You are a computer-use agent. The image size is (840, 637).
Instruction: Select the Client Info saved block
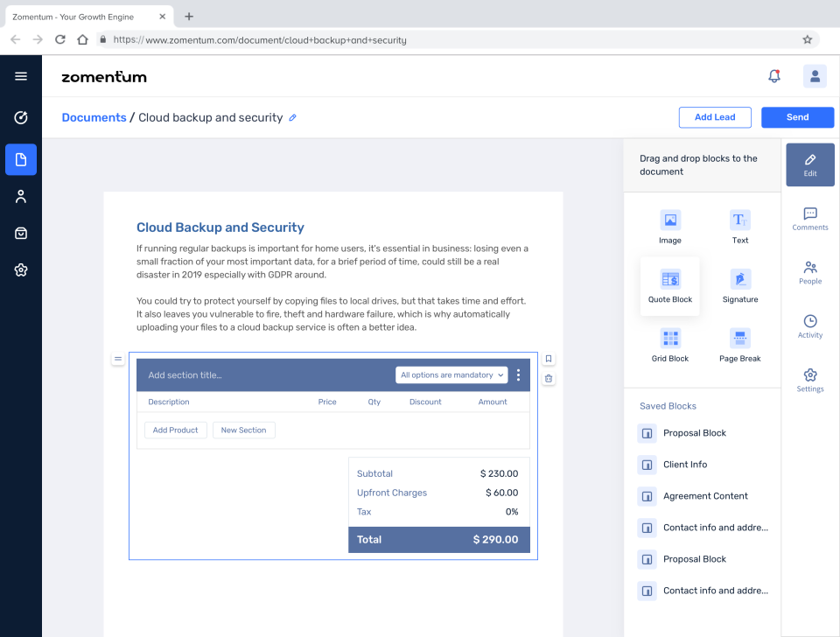coord(685,465)
